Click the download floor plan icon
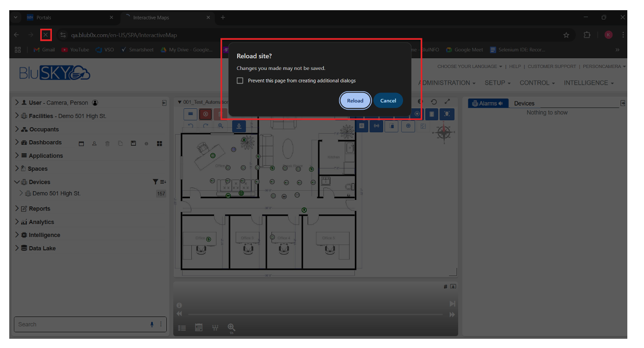Screen dimensions: 644x348 click(239, 125)
